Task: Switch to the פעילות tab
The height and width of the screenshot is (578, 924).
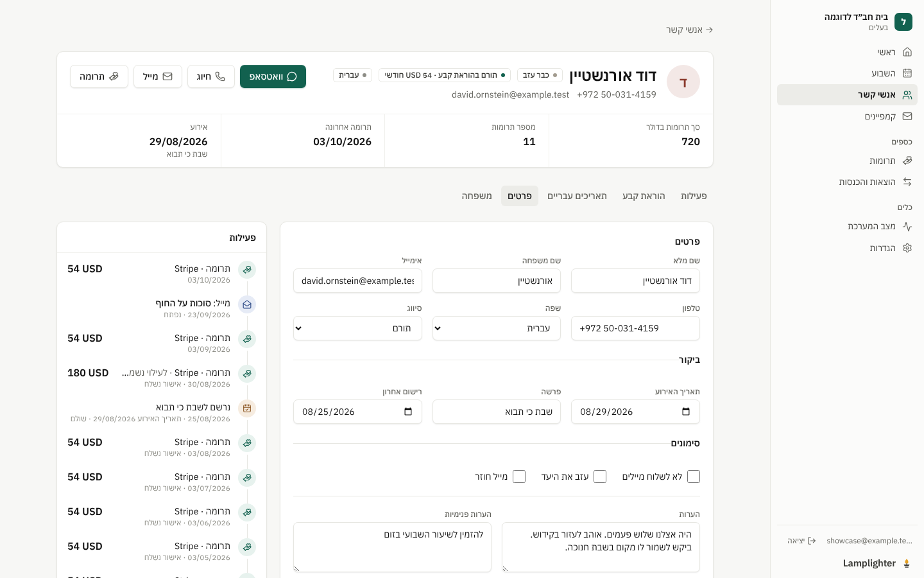Action: [694, 196]
